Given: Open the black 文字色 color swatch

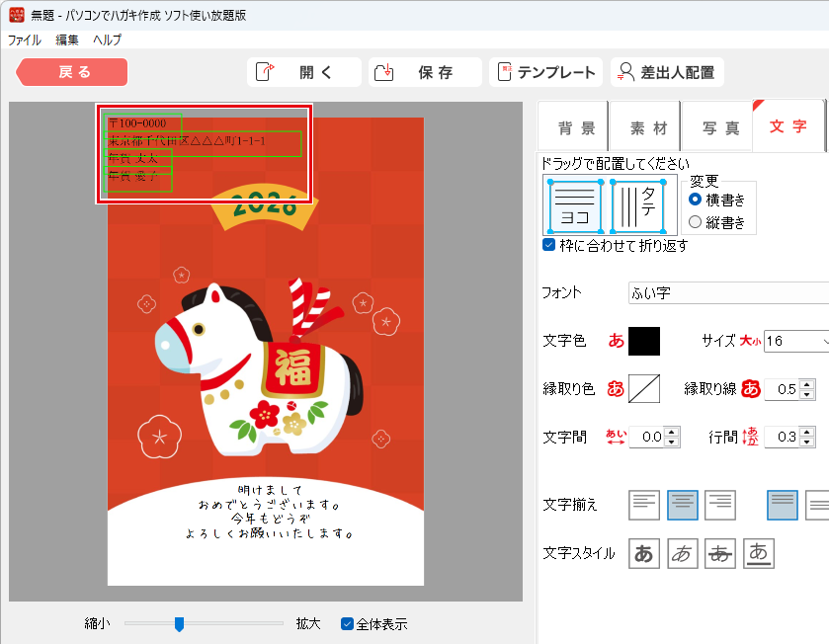Looking at the screenshot, I should tap(644, 341).
